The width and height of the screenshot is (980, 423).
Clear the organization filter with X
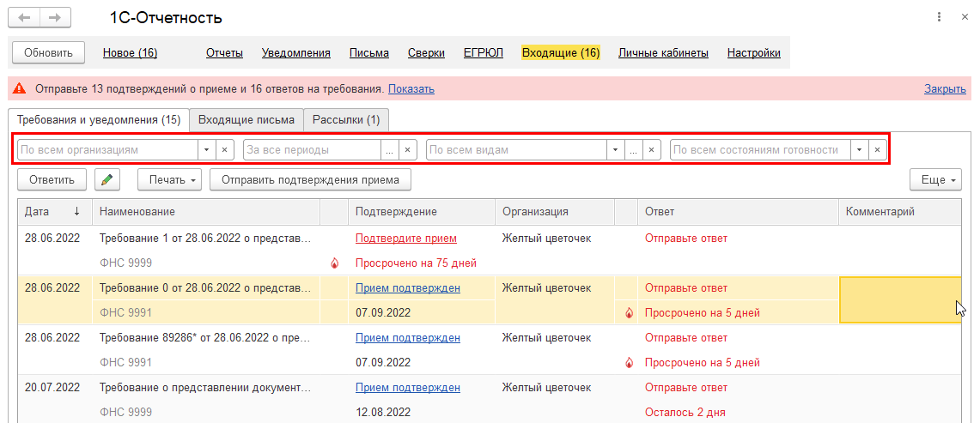224,150
